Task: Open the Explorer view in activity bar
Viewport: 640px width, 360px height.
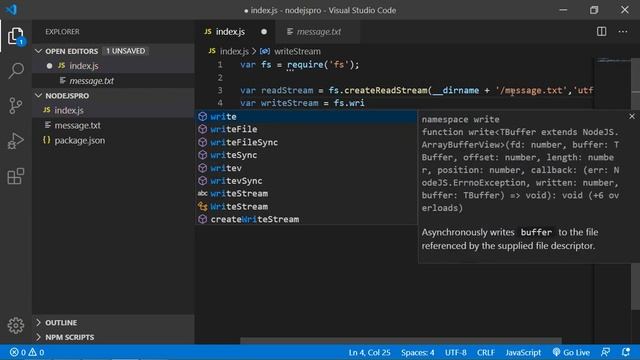Action: click(x=16, y=36)
